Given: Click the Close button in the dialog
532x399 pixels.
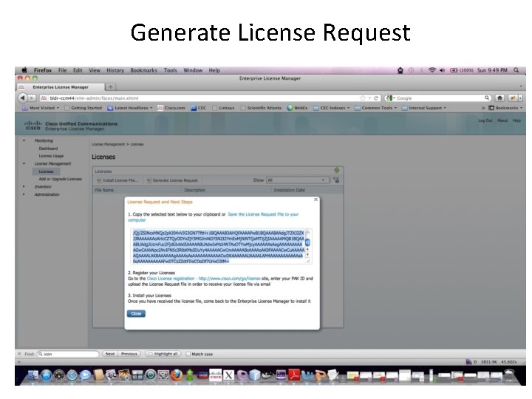Looking at the screenshot, I should 136,313.
